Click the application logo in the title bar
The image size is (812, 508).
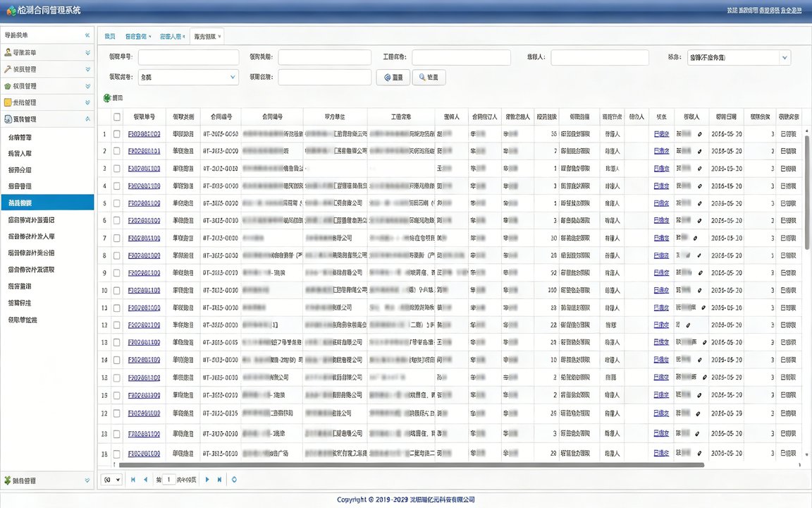click(11, 10)
